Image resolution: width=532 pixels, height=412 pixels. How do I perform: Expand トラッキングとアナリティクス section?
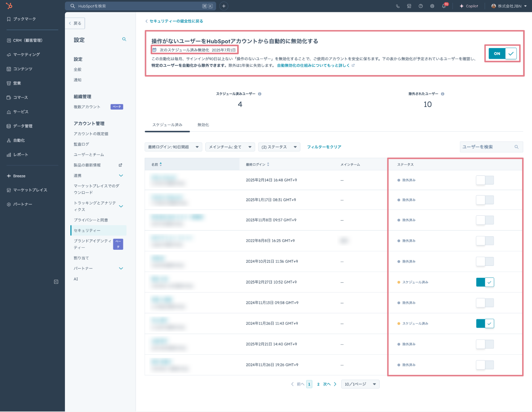[121, 206]
